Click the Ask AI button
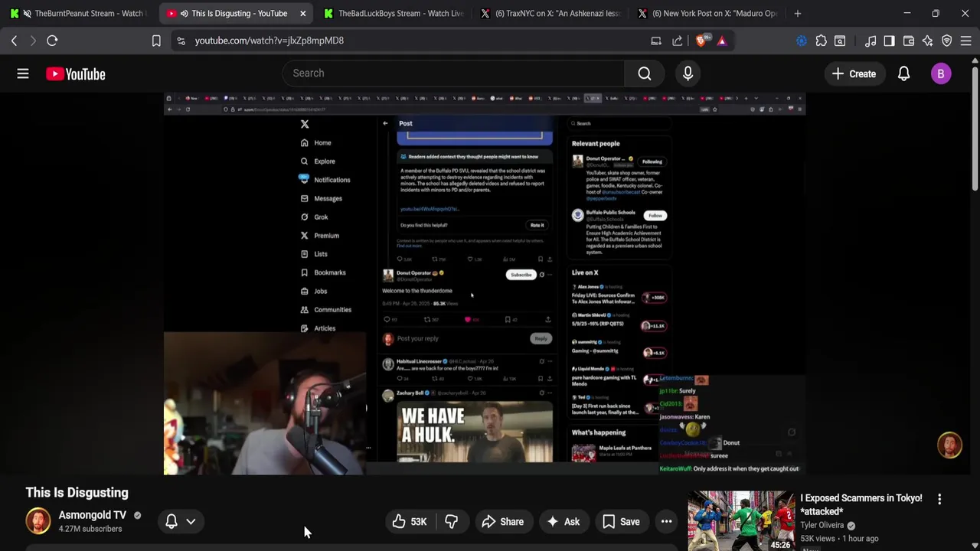The image size is (980, 551). 563,522
